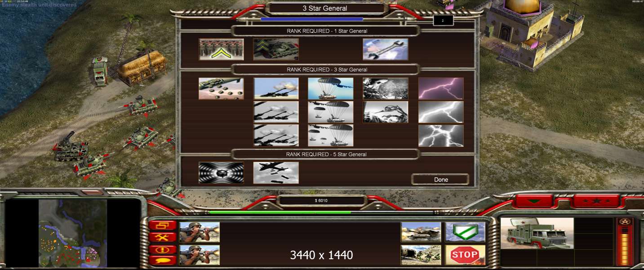Close the powers menu with Done
Viewport: 644px width, 270px height.
pos(441,180)
